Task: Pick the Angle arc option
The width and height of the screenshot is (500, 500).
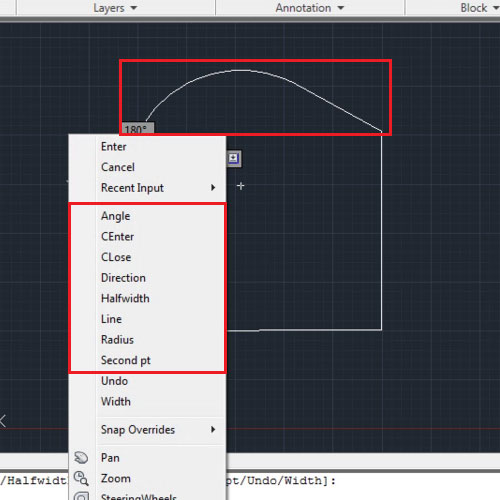Action: (147, 216)
